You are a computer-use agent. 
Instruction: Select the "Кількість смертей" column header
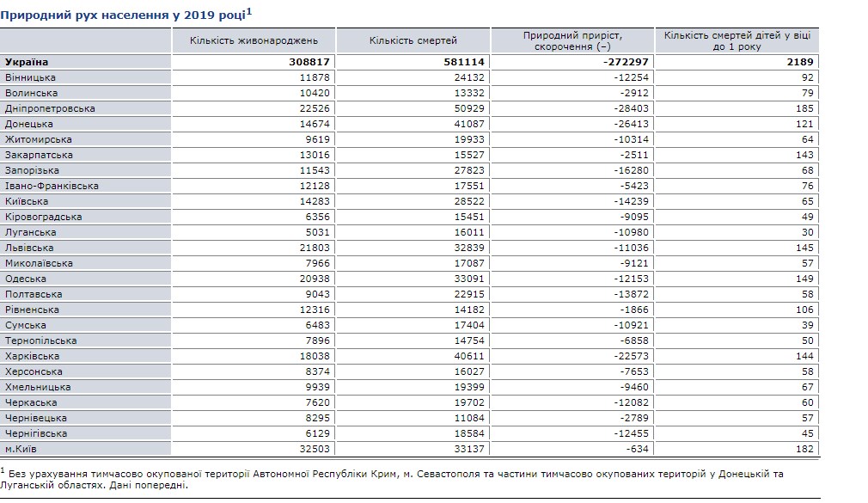coord(413,40)
